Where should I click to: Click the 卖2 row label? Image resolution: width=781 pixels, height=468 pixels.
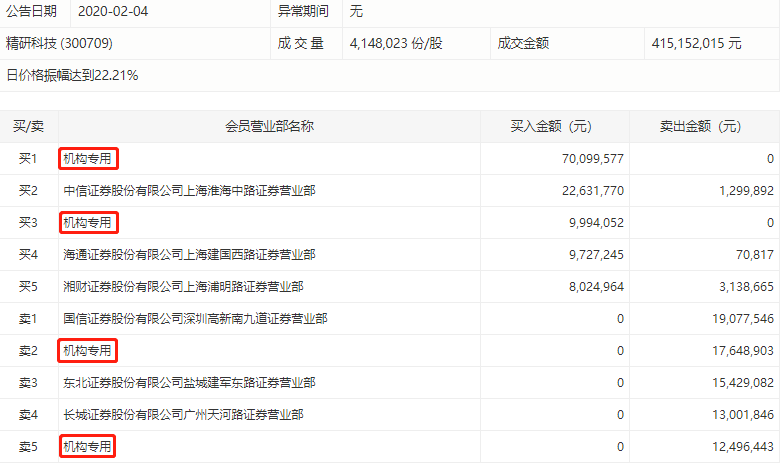(x=28, y=351)
